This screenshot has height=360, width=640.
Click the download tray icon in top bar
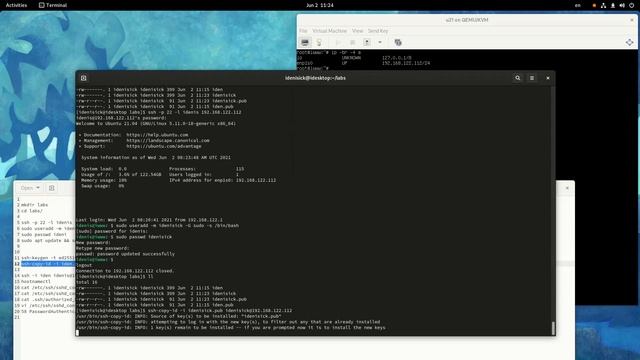pyautogui.click(x=613, y=5)
